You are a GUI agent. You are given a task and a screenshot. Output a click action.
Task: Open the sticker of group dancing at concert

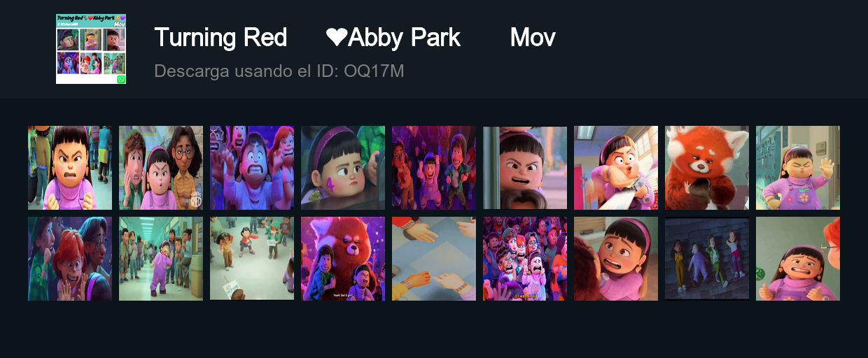(x=434, y=168)
